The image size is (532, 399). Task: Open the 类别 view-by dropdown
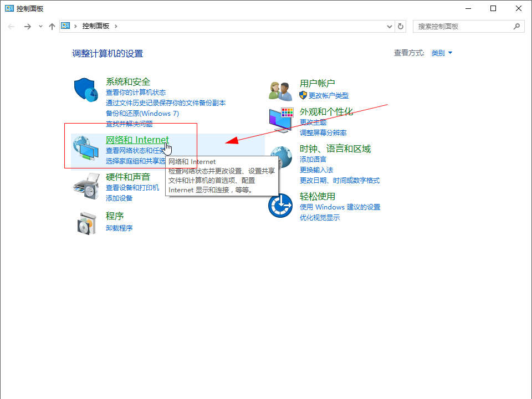coord(442,53)
